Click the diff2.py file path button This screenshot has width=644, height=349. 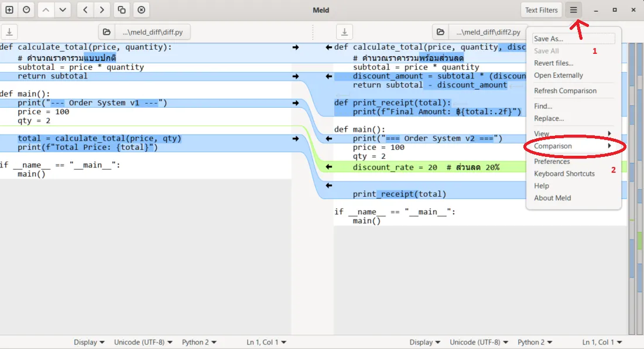tap(488, 32)
